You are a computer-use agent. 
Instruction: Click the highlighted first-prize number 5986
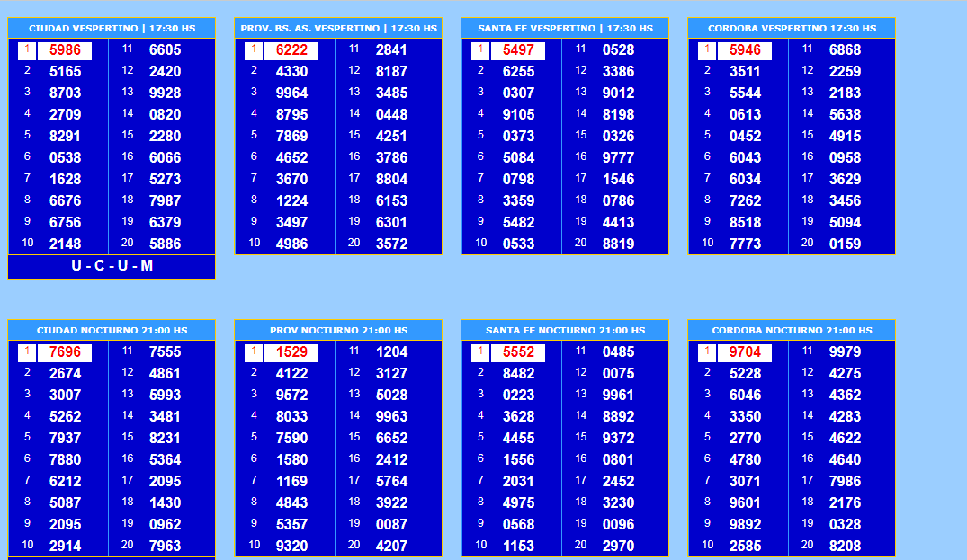65,50
